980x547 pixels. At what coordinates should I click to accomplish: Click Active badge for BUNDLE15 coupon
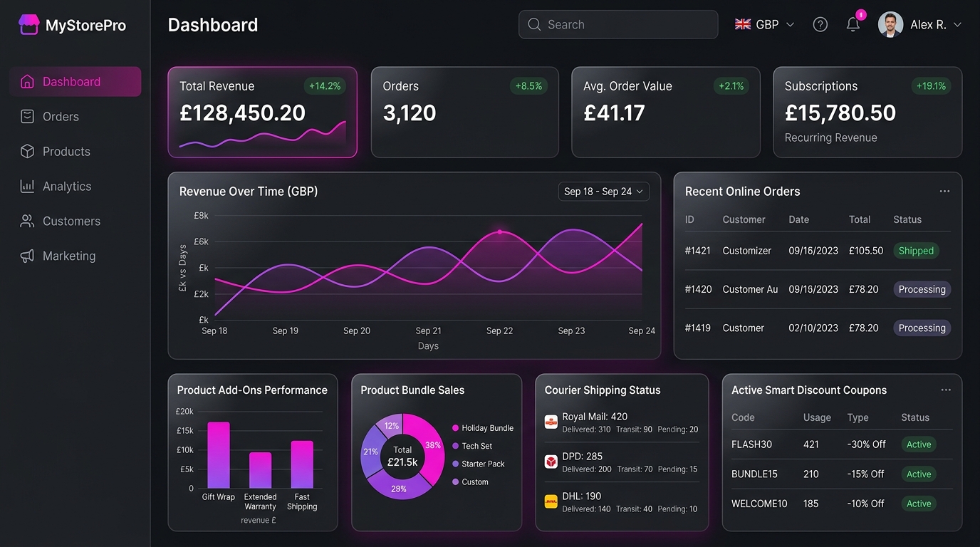click(919, 474)
